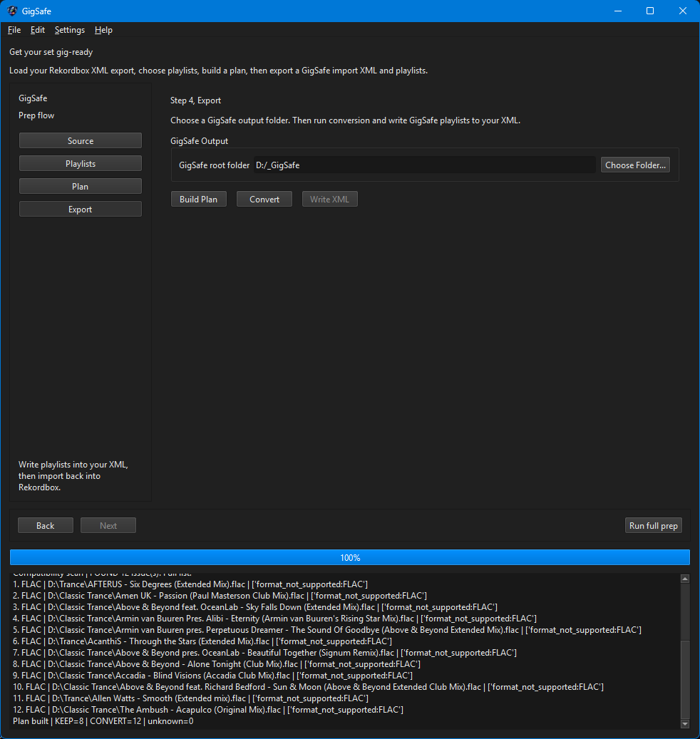Maximize the GigSafe window
The height and width of the screenshot is (739, 700).
coord(650,11)
